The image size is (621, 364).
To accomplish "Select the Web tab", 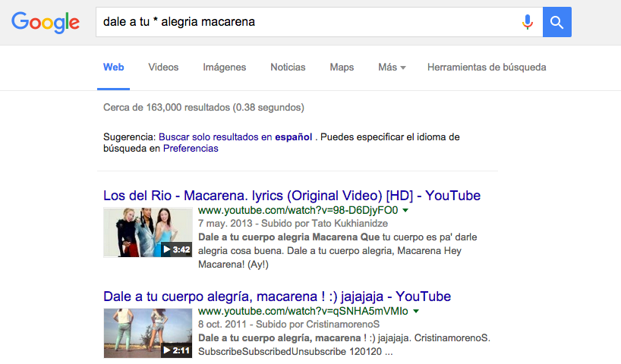I will pyautogui.click(x=114, y=67).
